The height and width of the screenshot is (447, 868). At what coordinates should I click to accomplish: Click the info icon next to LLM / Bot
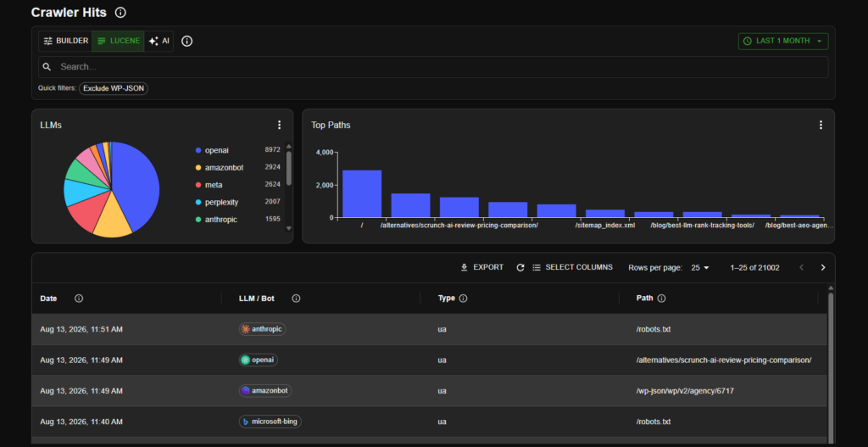296,299
